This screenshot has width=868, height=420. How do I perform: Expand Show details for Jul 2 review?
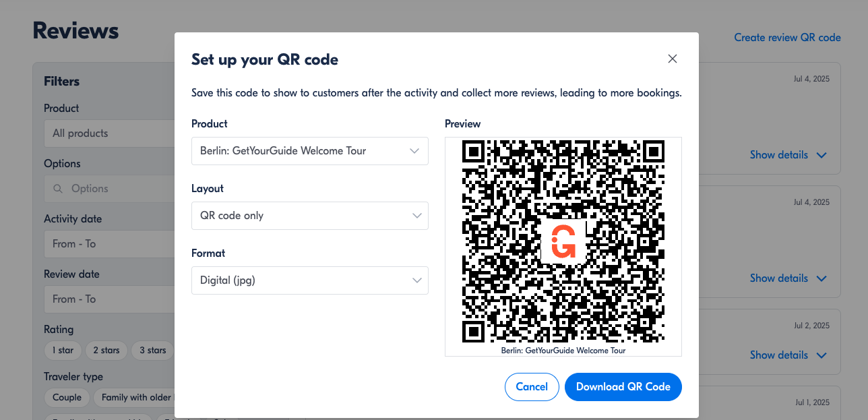[788, 355]
